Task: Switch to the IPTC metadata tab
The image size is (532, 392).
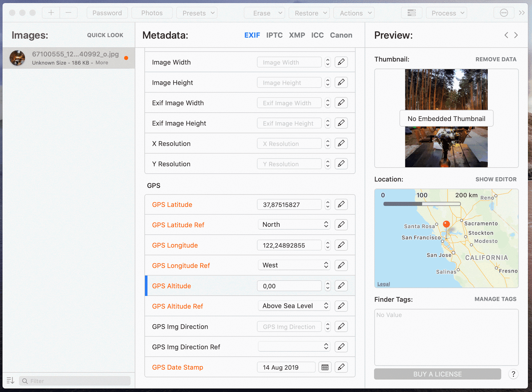Action: click(274, 35)
